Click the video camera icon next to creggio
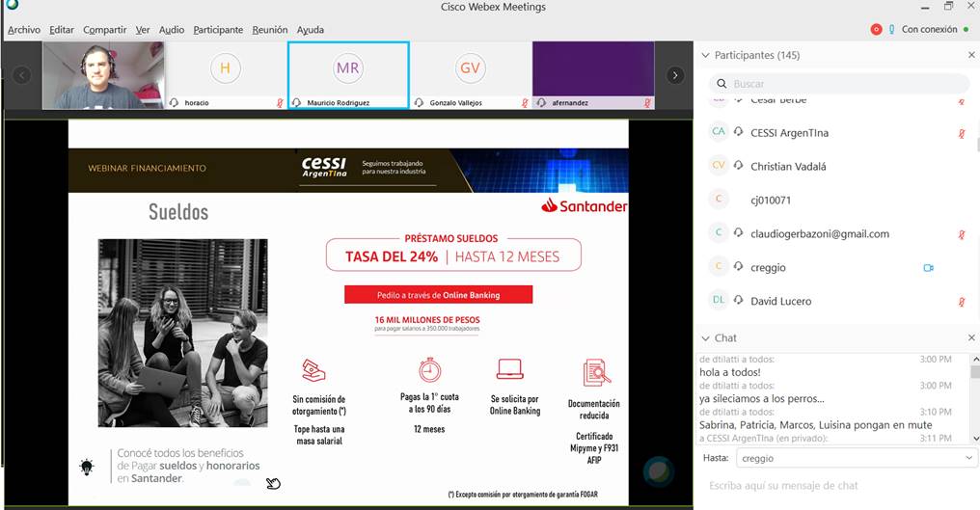The width and height of the screenshot is (980, 510). (928, 267)
